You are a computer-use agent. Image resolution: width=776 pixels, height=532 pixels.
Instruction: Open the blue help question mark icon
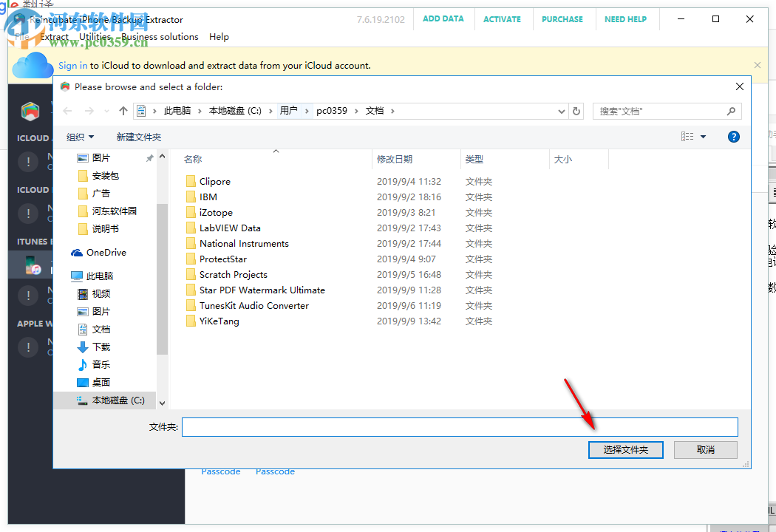[733, 136]
